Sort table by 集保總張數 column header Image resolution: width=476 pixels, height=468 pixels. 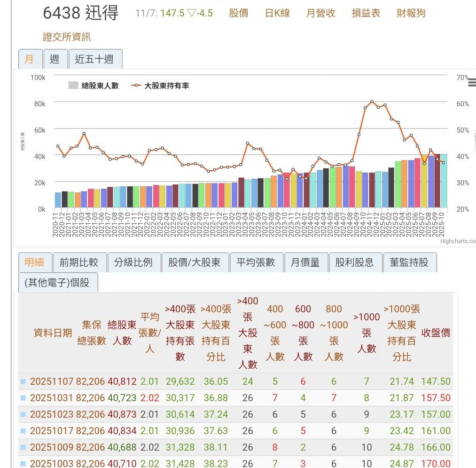click(91, 333)
